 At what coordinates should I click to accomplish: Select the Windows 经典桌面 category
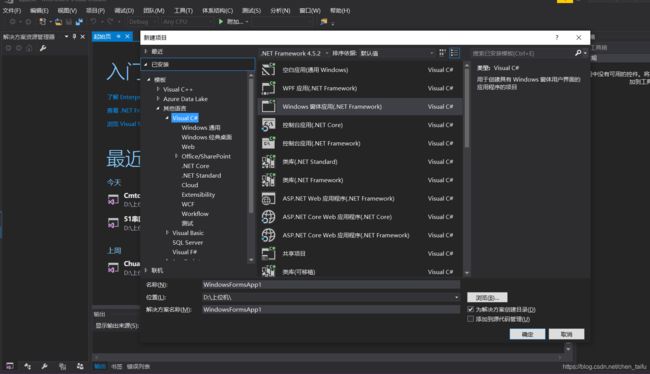coord(206,137)
